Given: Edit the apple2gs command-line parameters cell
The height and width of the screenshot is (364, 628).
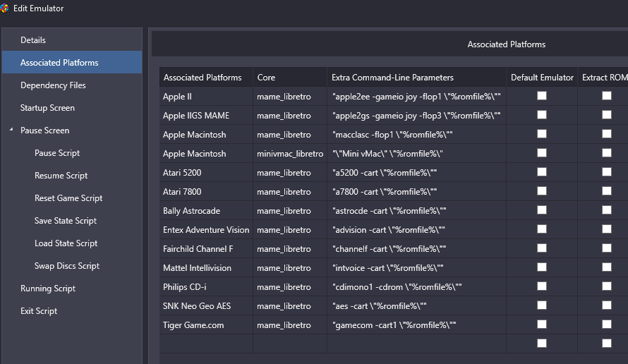Looking at the screenshot, I should click(416, 115).
